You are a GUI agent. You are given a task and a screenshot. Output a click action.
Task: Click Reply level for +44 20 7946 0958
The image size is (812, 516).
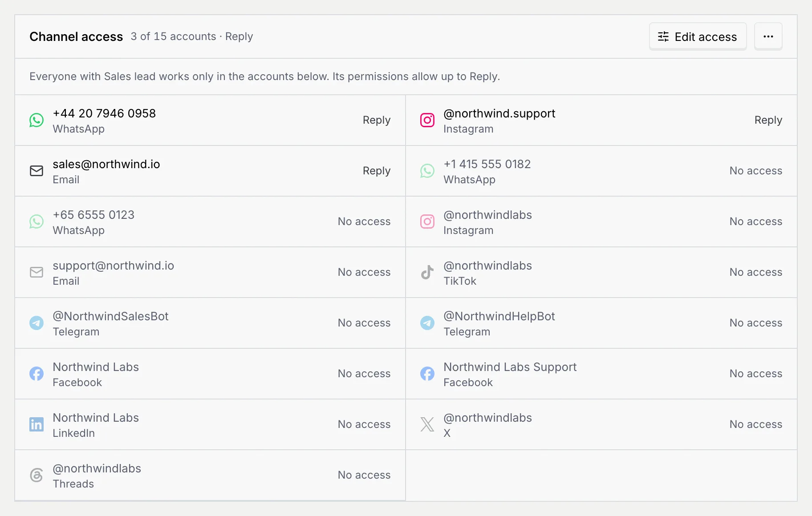click(x=377, y=120)
